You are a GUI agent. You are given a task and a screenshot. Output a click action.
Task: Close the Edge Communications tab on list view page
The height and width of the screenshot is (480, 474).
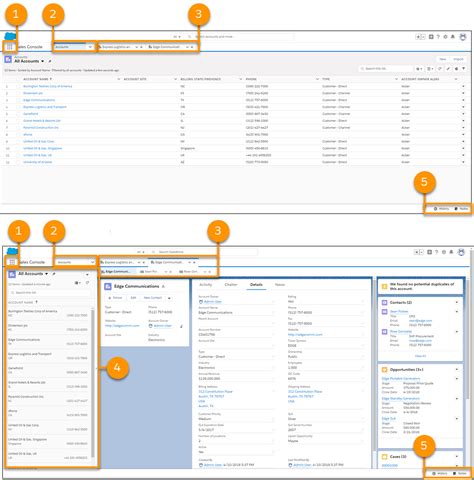click(192, 47)
